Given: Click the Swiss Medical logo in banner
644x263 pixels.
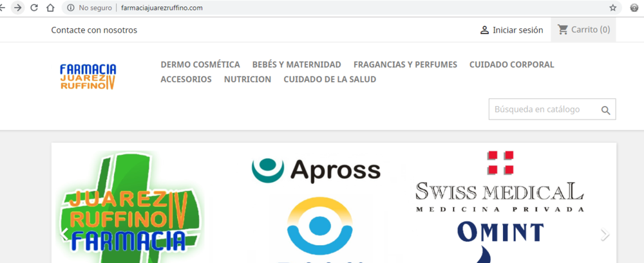Looking at the screenshot, I should tap(500, 181).
